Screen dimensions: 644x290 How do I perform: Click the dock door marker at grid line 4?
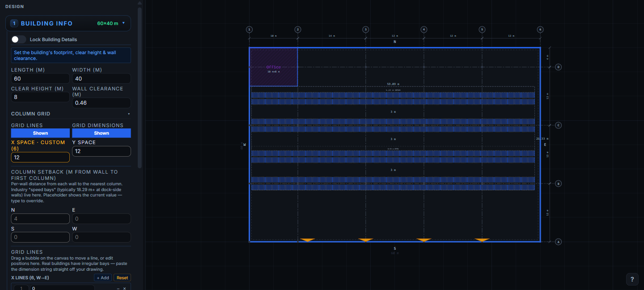pos(424,240)
